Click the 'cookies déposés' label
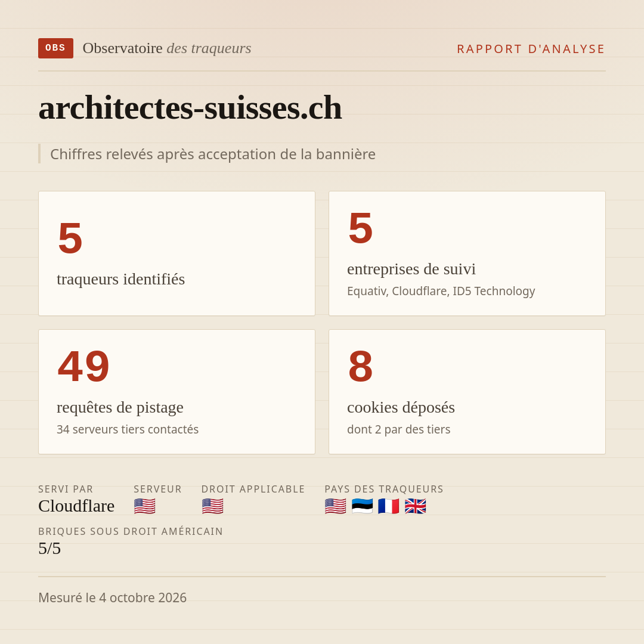The width and height of the screenshot is (644, 644). [401, 407]
